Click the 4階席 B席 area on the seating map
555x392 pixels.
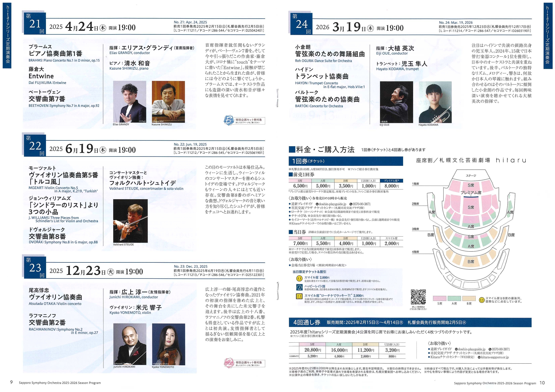tap(471, 262)
